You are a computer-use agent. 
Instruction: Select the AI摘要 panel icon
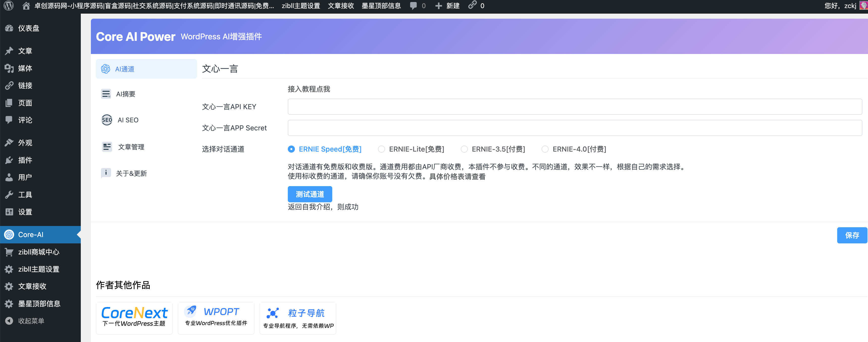(x=106, y=94)
